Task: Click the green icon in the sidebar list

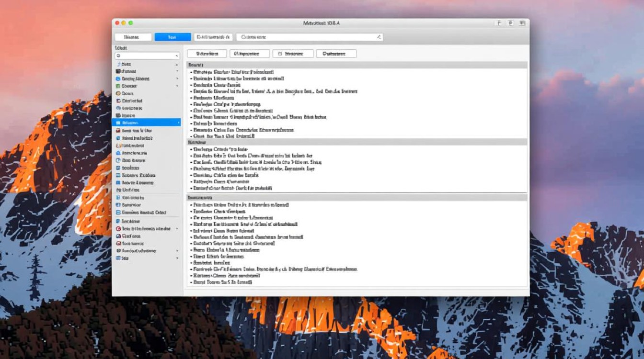Action: pos(118,86)
